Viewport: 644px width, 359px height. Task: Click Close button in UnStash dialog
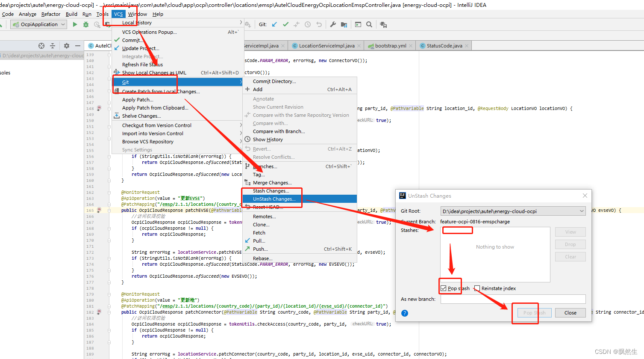click(x=570, y=313)
